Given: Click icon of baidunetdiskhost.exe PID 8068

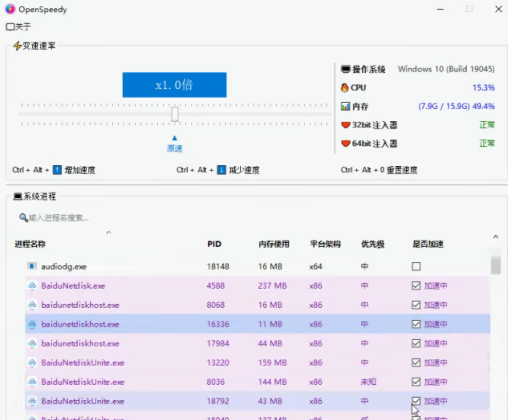Looking at the screenshot, I should click(x=32, y=305).
